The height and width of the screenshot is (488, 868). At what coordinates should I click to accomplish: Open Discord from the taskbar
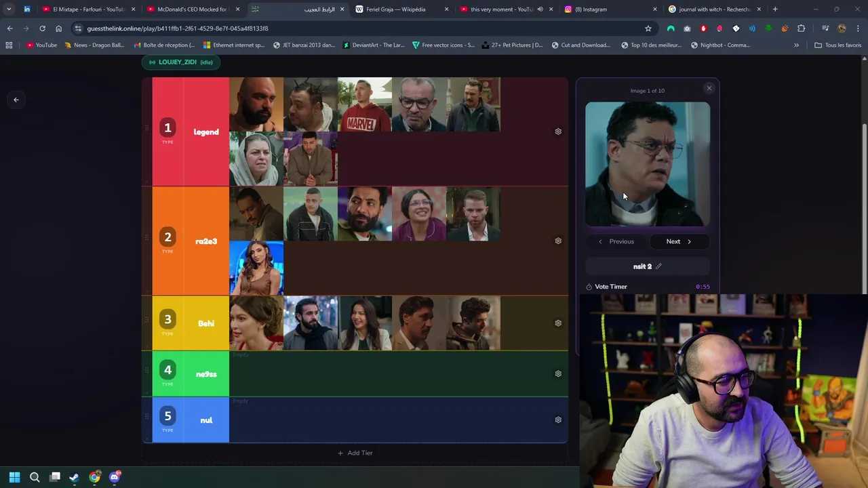[115, 477]
